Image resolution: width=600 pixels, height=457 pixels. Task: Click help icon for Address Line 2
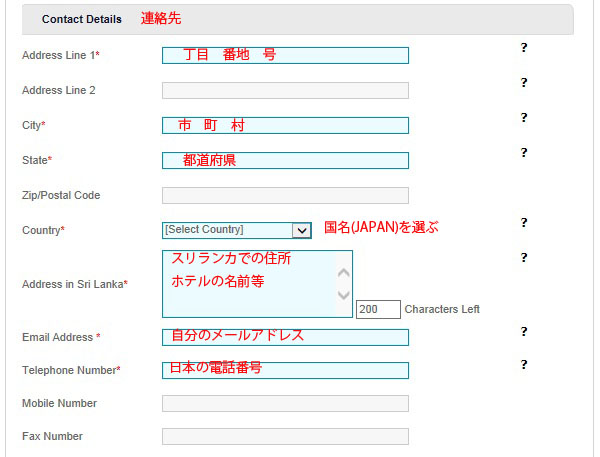524,83
